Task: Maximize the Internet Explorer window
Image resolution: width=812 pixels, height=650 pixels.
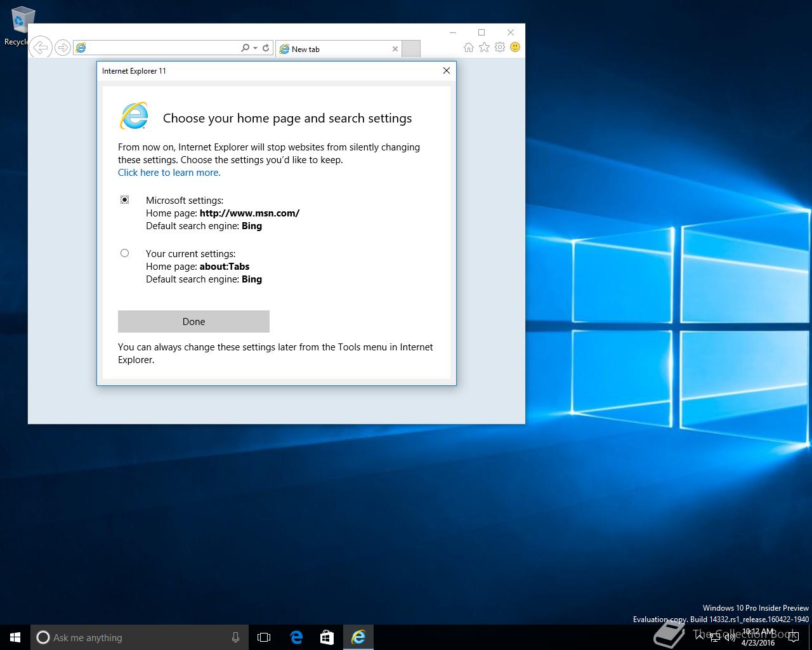Action: 481,32
